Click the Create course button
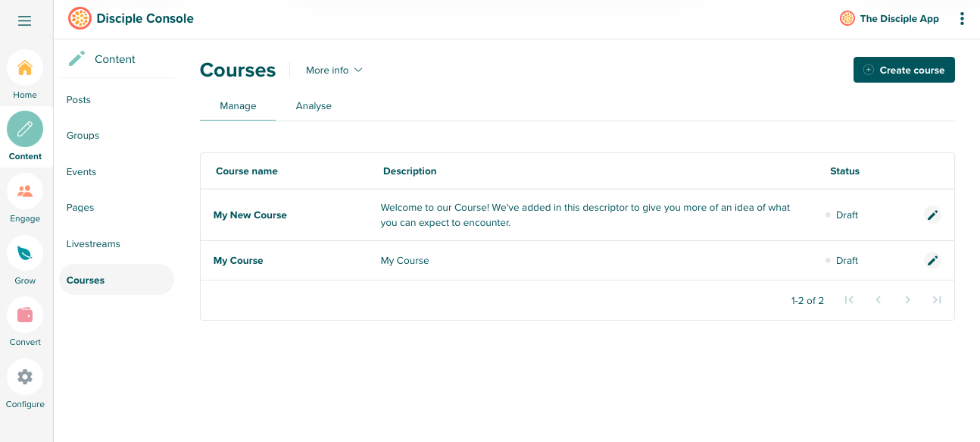Image resolution: width=980 pixels, height=442 pixels. [904, 69]
